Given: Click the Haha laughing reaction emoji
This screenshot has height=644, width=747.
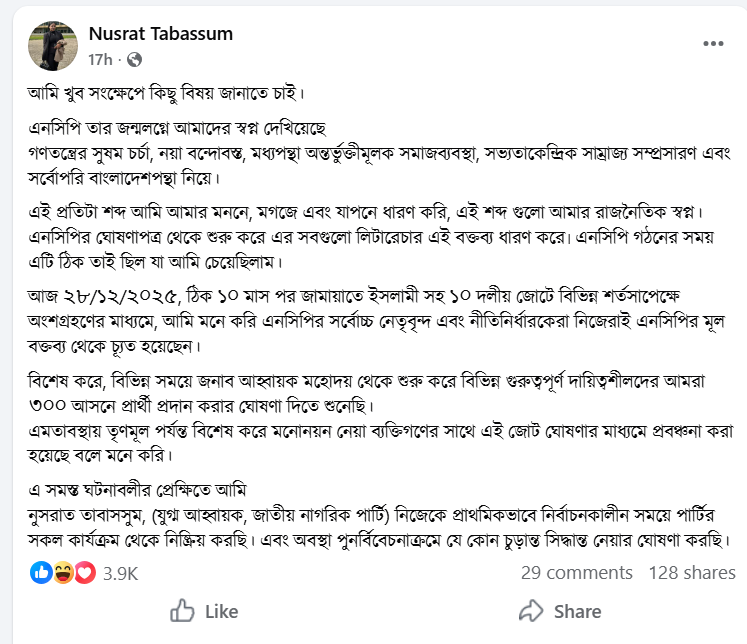Looking at the screenshot, I should coord(63,573).
